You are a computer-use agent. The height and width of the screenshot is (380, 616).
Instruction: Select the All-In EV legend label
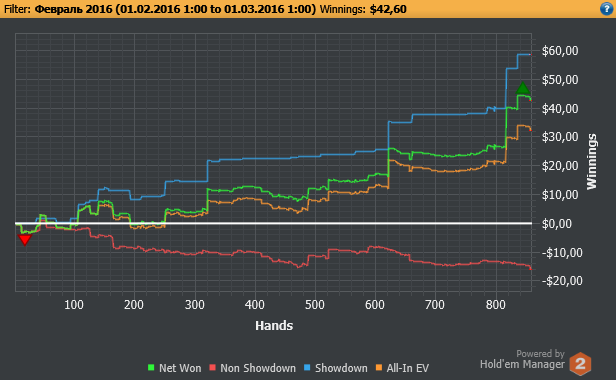(x=408, y=368)
